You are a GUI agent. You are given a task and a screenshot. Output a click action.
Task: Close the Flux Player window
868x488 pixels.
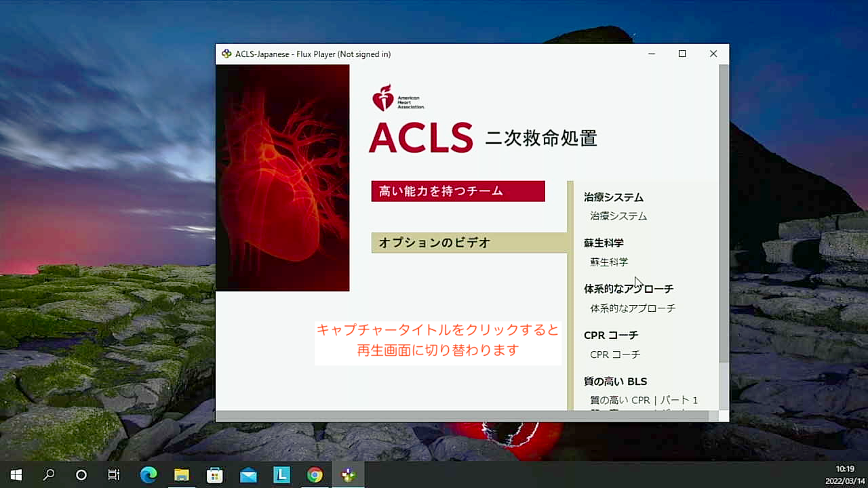tap(713, 54)
